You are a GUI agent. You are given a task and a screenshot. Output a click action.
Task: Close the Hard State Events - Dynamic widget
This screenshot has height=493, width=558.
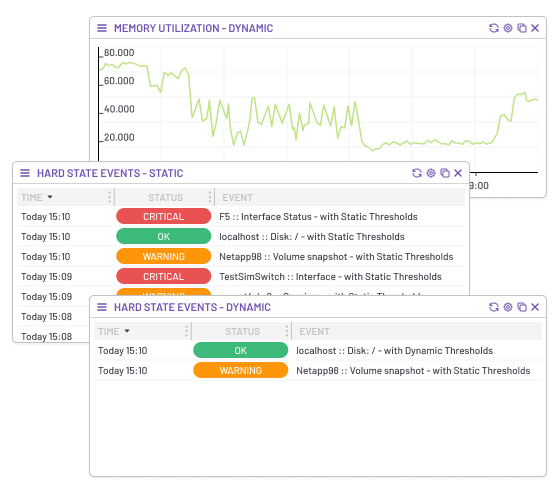pos(535,307)
